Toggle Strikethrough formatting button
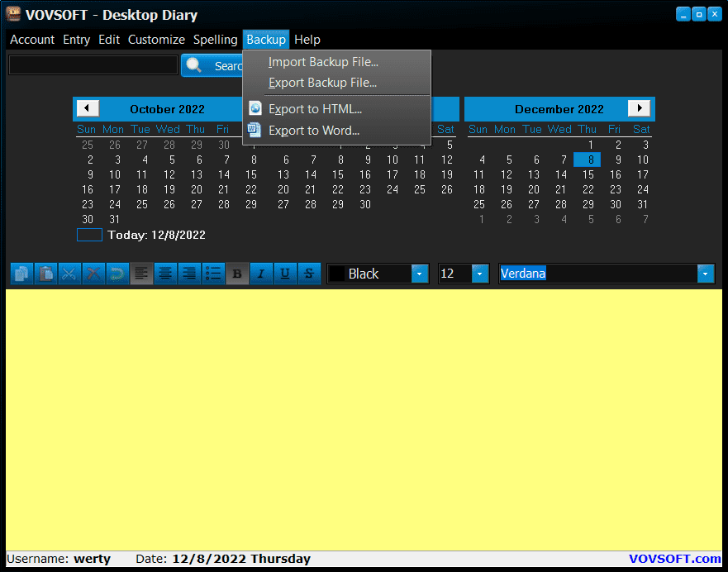This screenshot has width=728, height=572. pos(309,274)
